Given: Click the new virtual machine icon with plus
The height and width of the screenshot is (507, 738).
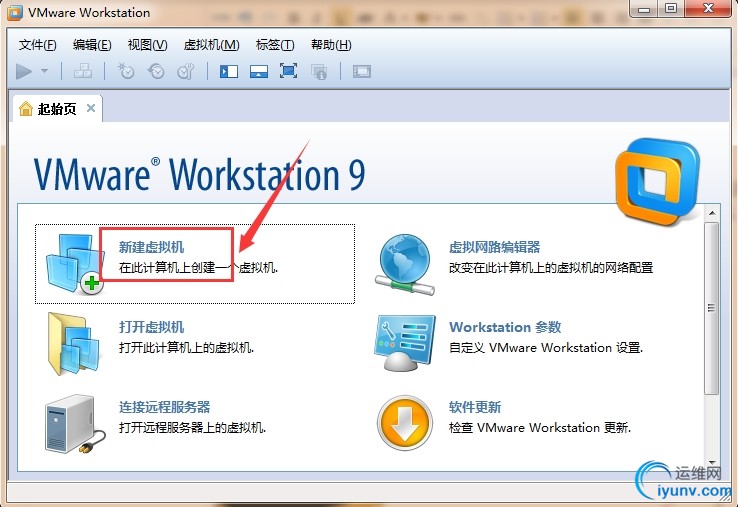Looking at the screenshot, I should [75, 264].
